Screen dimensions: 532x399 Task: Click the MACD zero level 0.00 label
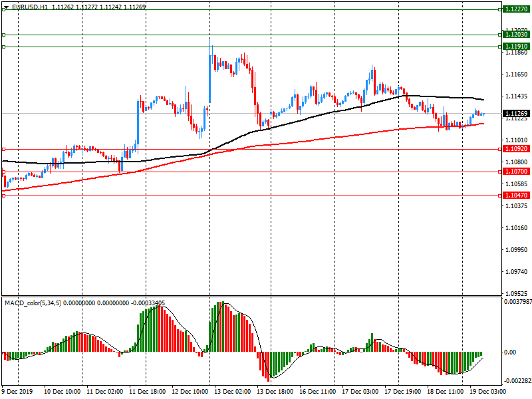coord(510,352)
